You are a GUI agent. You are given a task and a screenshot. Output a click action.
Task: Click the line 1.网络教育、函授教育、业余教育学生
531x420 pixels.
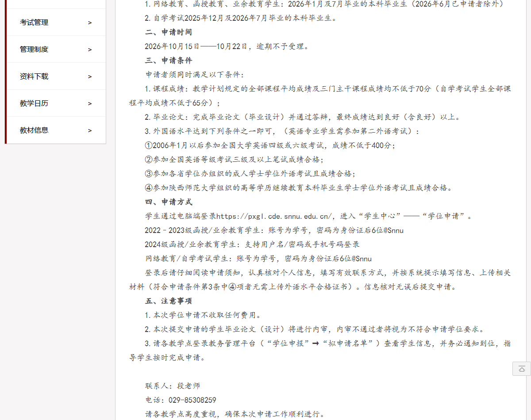click(324, 4)
